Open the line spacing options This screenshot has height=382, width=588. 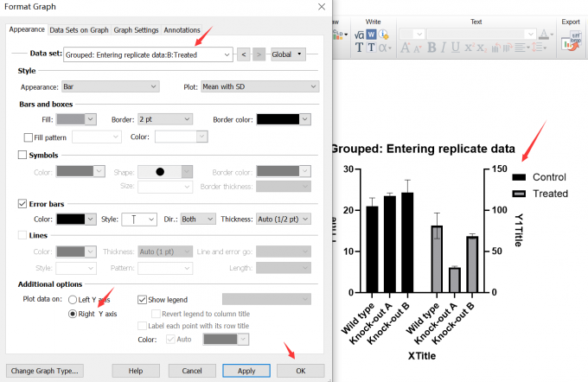540,48
